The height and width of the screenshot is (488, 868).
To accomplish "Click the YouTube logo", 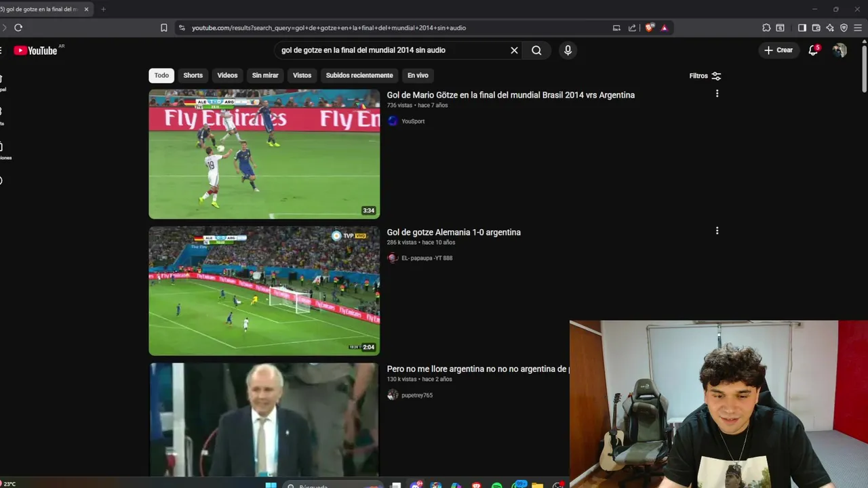I will [35, 50].
